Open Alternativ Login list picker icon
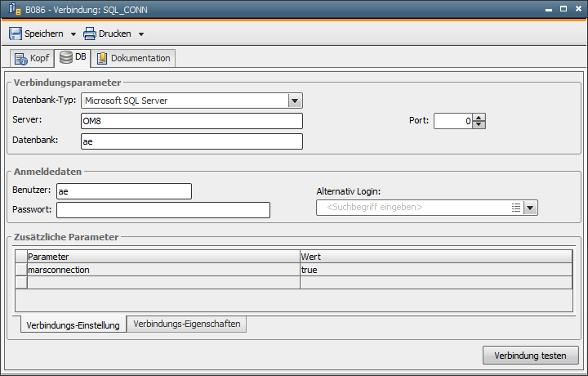This screenshot has height=376, width=588. (x=515, y=208)
